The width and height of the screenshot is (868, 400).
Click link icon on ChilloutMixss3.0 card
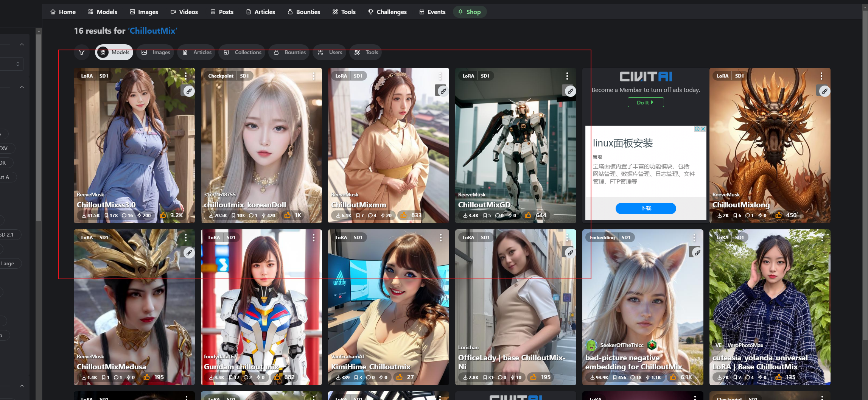click(189, 91)
